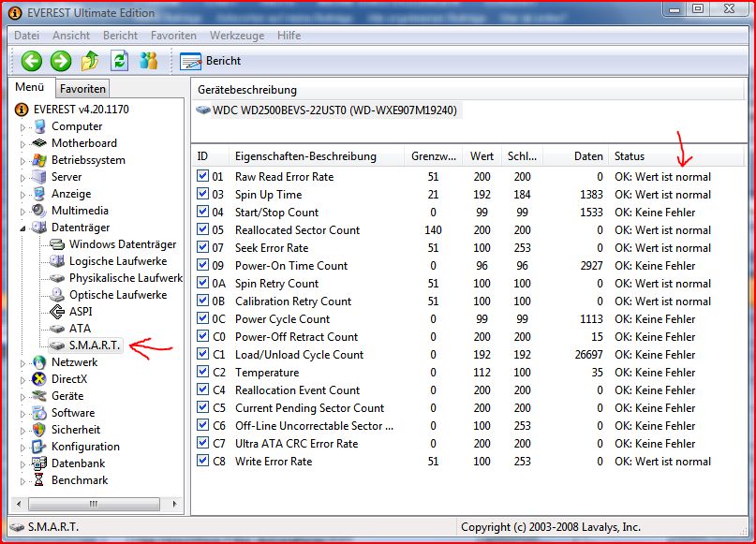Screen dimensions: 756x544
Task: Click the ASPI icon in the tree
Action: point(57,312)
